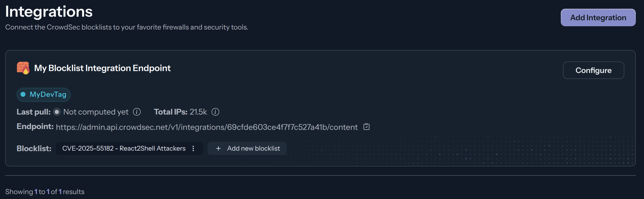Open the Last pull info tooltip icon
Screen dimensions: 644x199
coord(137,112)
